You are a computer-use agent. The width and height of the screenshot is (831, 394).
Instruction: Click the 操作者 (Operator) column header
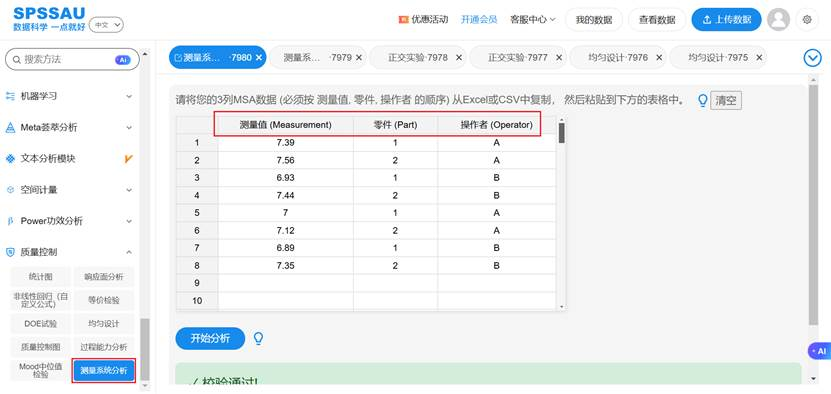[496, 125]
